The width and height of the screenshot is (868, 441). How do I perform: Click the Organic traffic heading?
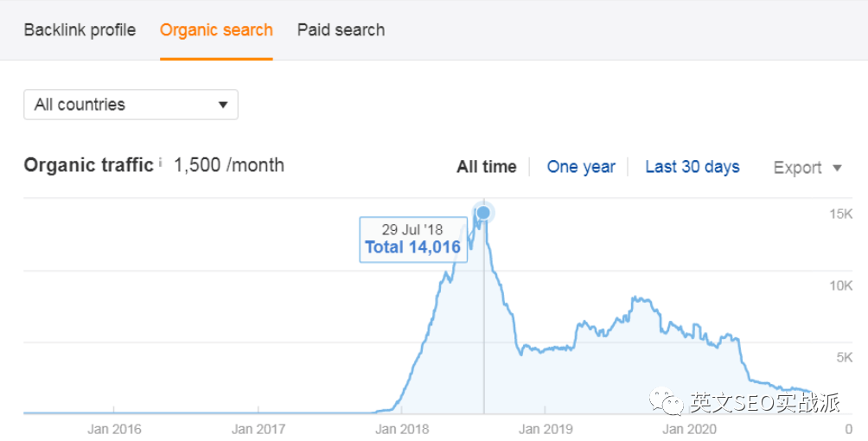(x=88, y=165)
